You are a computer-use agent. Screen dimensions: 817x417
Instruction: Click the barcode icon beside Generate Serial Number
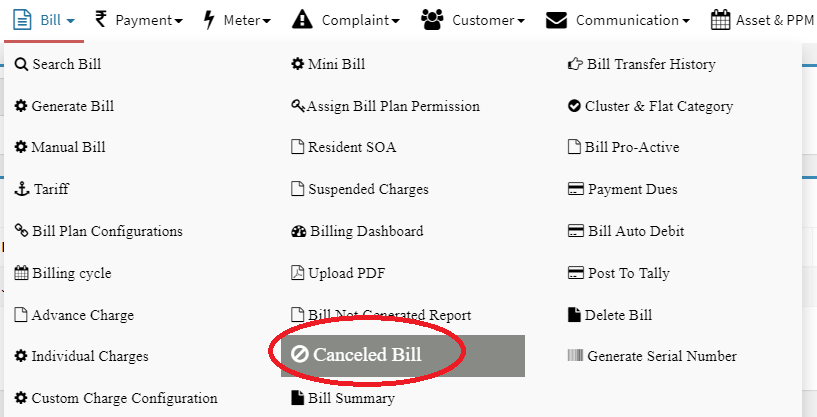575,356
